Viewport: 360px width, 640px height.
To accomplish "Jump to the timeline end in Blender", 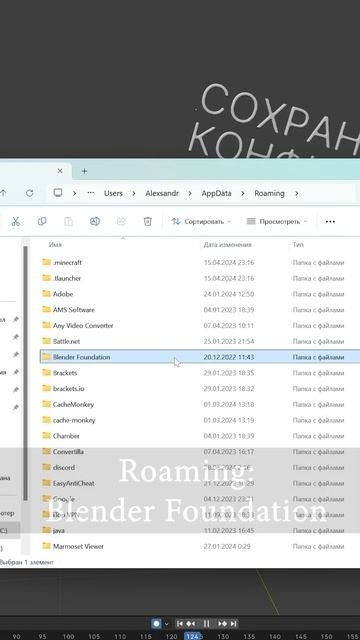I will 233,623.
